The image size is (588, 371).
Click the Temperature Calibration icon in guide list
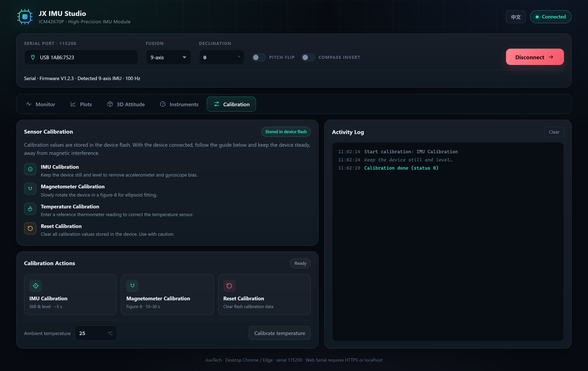(30, 209)
